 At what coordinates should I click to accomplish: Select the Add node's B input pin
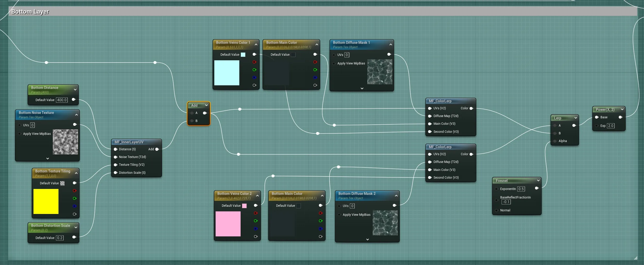tap(192, 121)
